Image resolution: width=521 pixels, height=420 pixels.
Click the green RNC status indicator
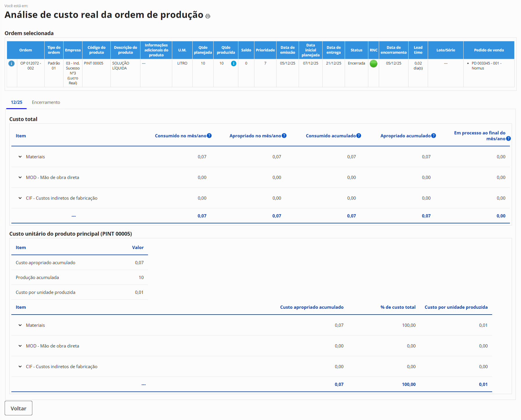373,63
